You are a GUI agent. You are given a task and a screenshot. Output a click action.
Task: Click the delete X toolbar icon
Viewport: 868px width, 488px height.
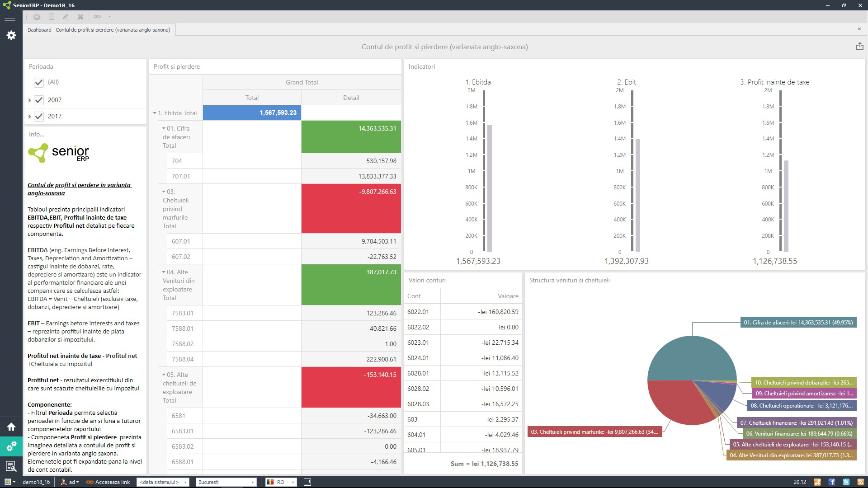tap(80, 17)
